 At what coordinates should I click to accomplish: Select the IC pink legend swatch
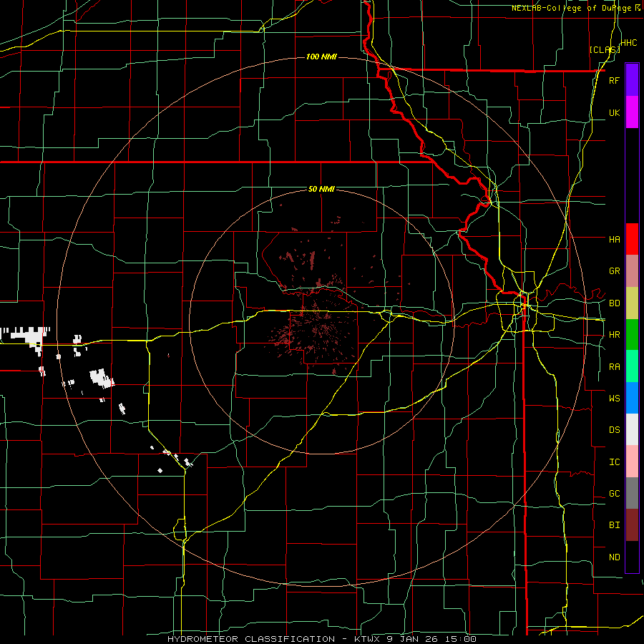pos(632,462)
